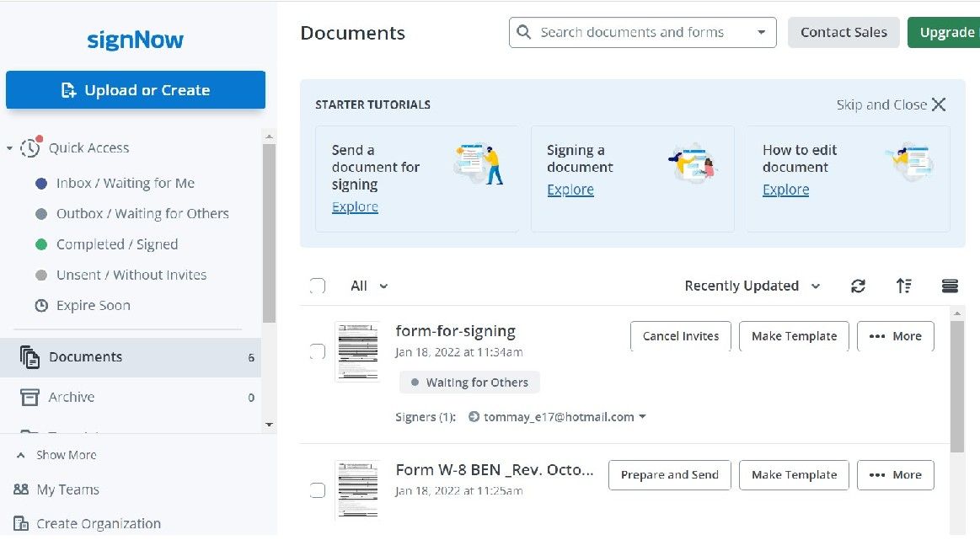This screenshot has width=980, height=551.
Task: Open My Teams from the sidebar
Action: coord(66,489)
